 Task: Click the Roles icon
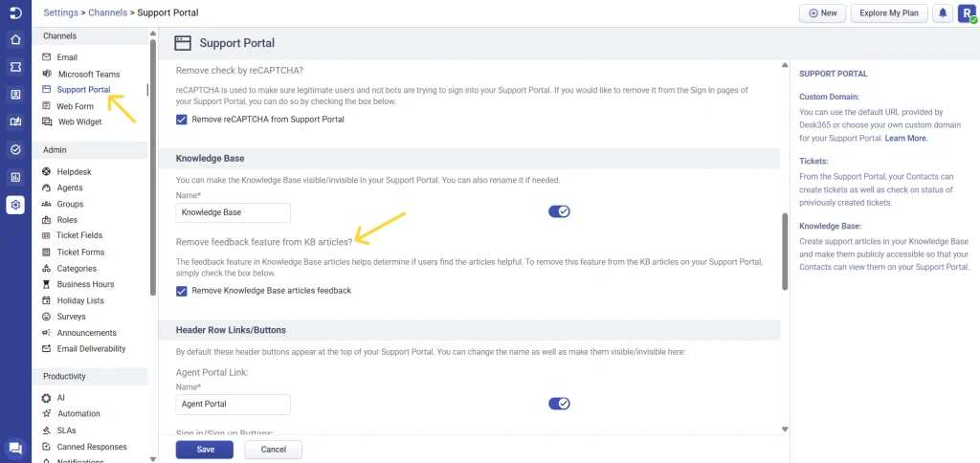[x=46, y=220]
